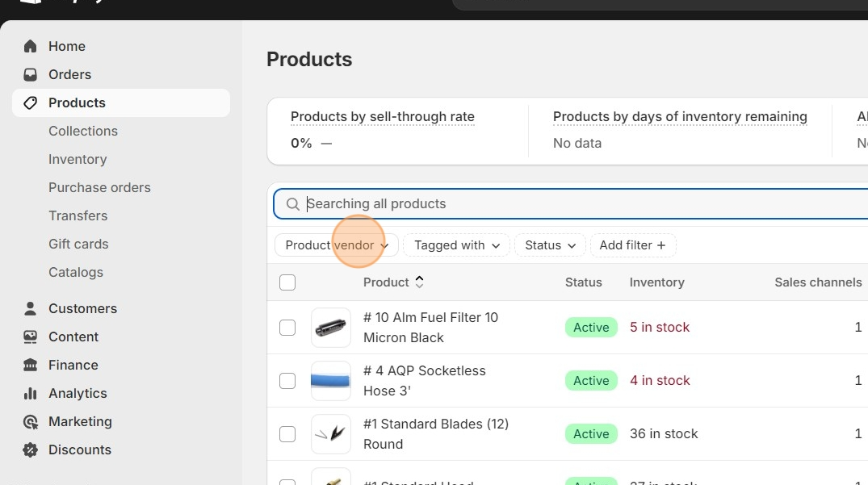Click the Home icon in sidebar
Screen dimensions: 868x485
point(31,46)
